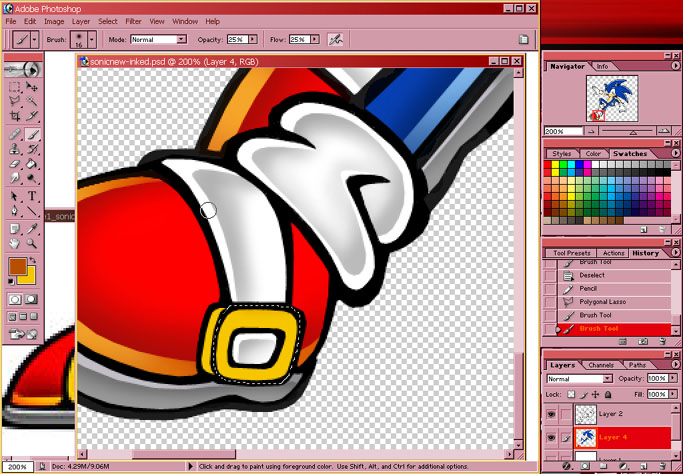Open the Navigator panel flyout menu

tap(675, 66)
